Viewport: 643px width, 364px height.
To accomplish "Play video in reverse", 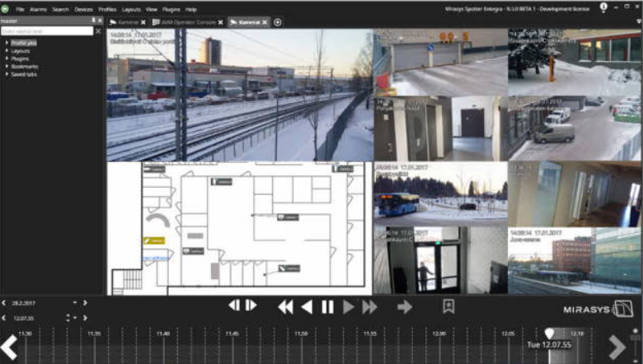I will click(x=307, y=306).
